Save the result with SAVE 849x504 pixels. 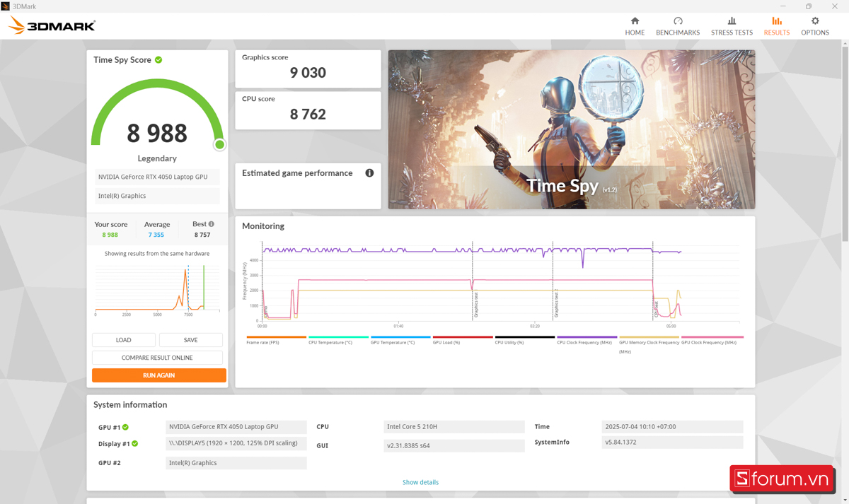tap(190, 340)
